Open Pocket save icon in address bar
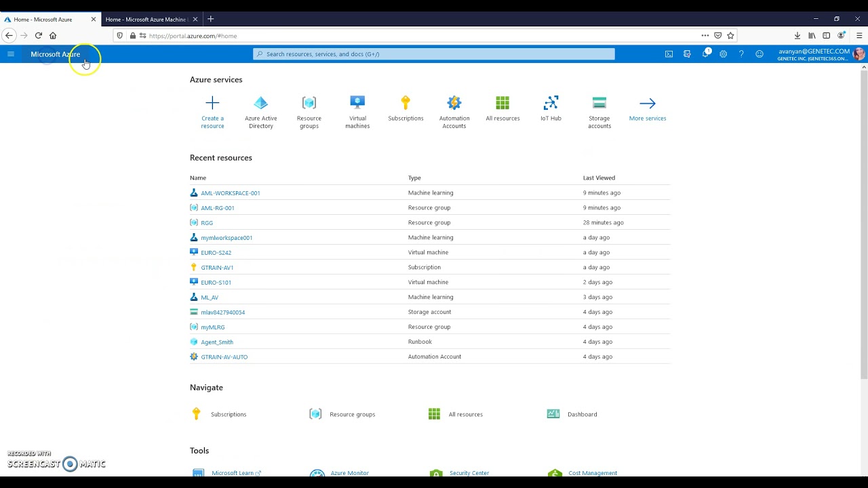The image size is (868, 488). (x=717, y=36)
